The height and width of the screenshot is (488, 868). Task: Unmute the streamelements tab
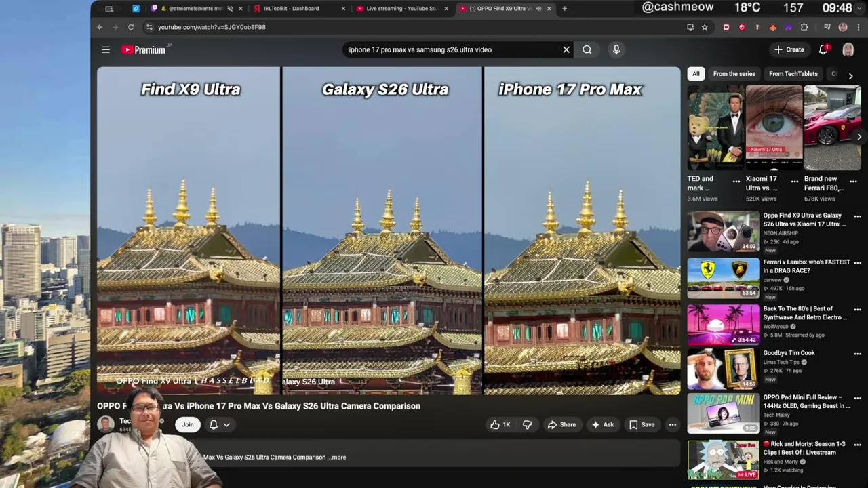230,9
